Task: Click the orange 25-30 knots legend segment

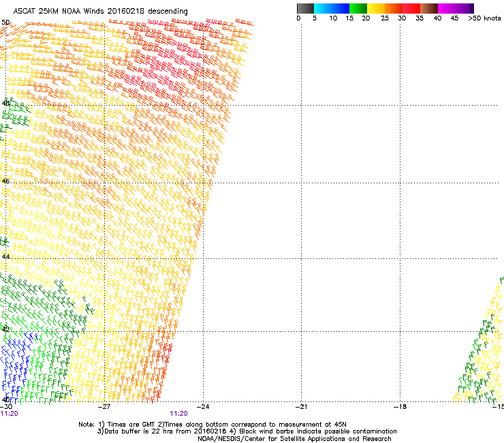Action: click(394, 8)
